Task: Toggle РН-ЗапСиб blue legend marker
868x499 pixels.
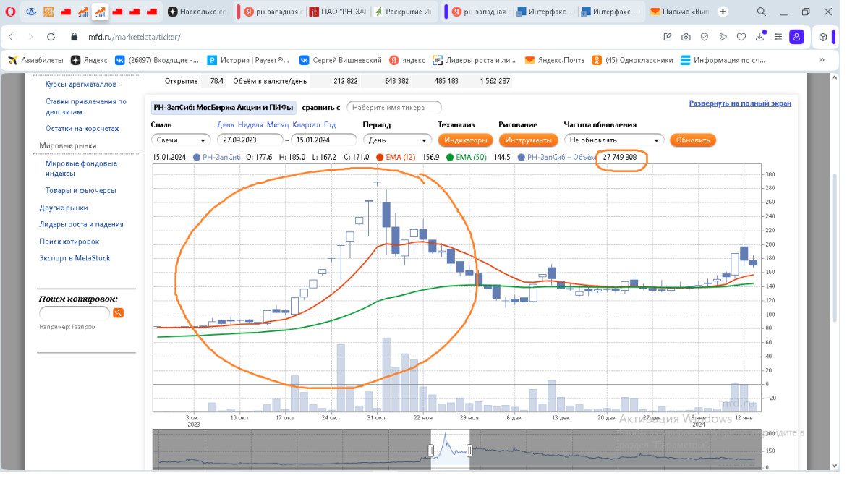Action: pyautogui.click(x=197, y=157)
